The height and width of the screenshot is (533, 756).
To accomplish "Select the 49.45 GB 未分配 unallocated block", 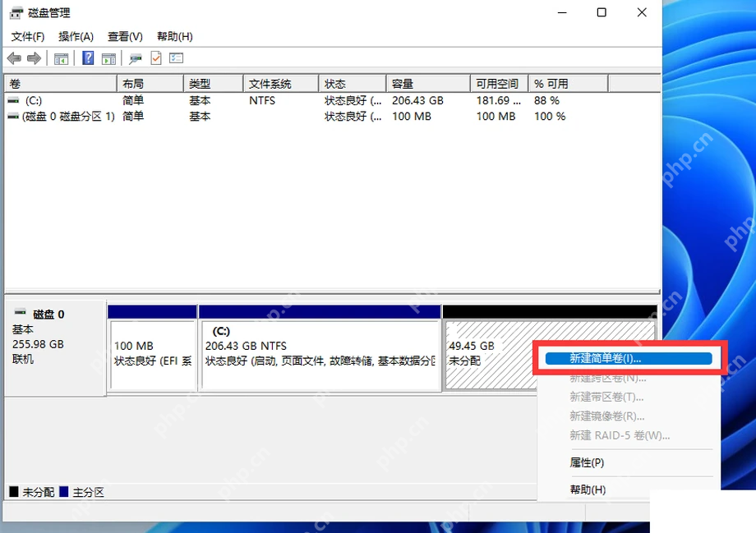I will [490, 354].
